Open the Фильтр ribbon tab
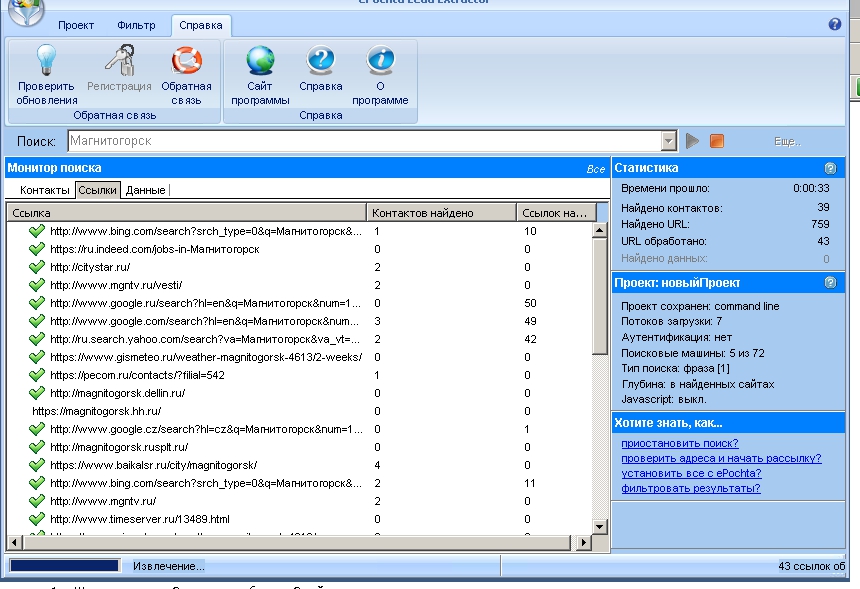Image resolution: width=860 pixels, height=589 pixels. click(136, 25)
